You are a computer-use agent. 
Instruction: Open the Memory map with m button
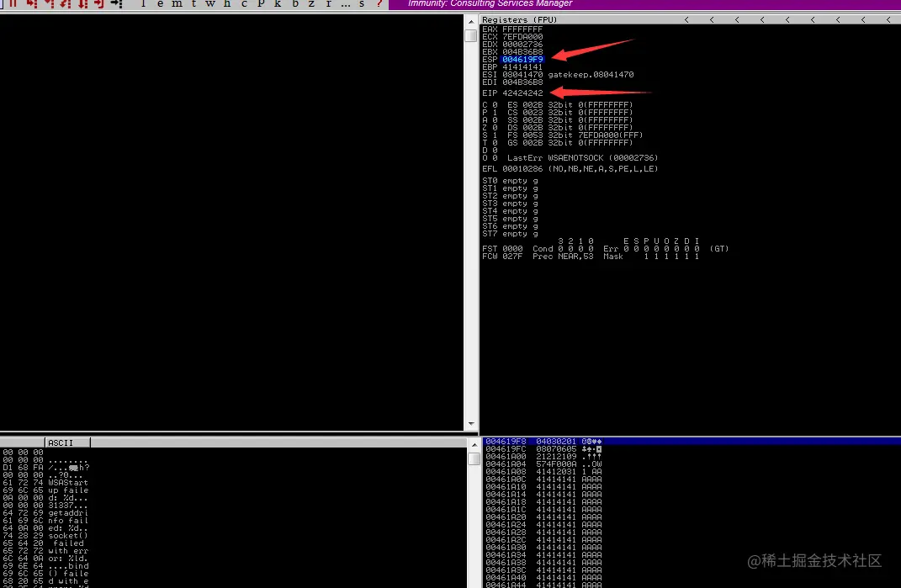pos(177,3)
